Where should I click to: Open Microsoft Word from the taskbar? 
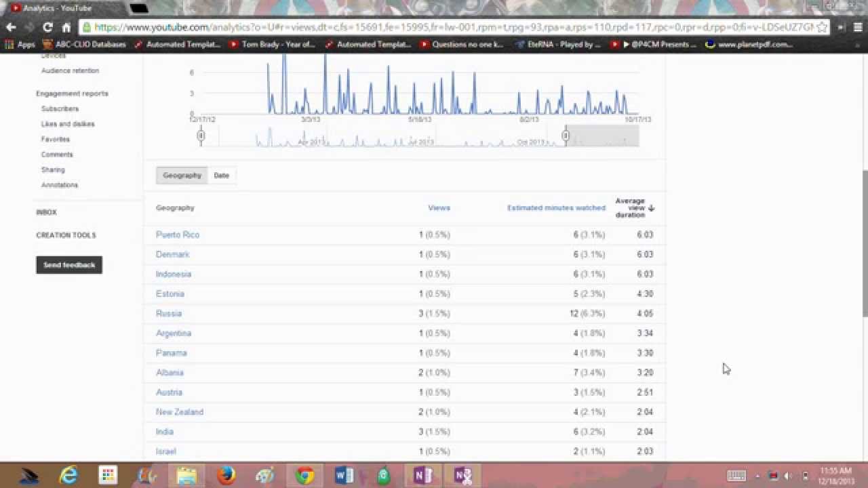344,475
